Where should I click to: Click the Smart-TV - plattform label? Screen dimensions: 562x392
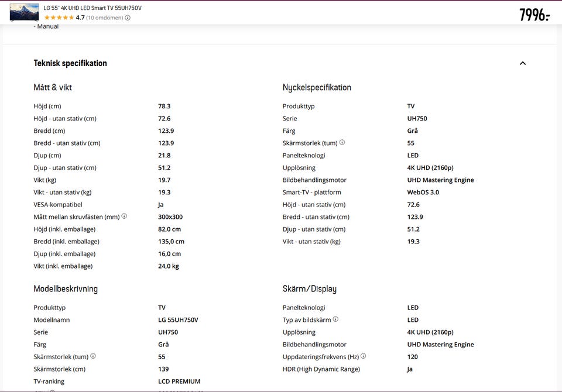pyautogui.click(x=312, y=192)
